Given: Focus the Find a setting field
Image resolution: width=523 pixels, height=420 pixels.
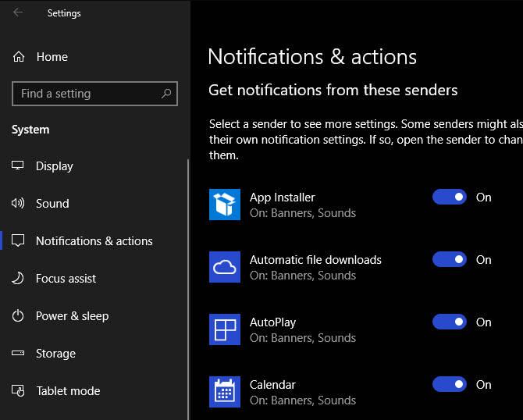Looking at the screenshot, I should [94, 94].
